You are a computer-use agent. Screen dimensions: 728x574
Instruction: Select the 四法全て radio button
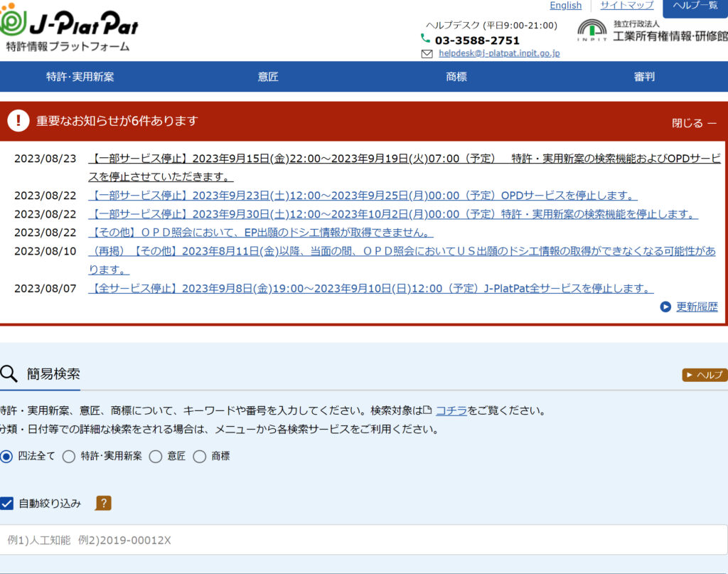(6, 457)
